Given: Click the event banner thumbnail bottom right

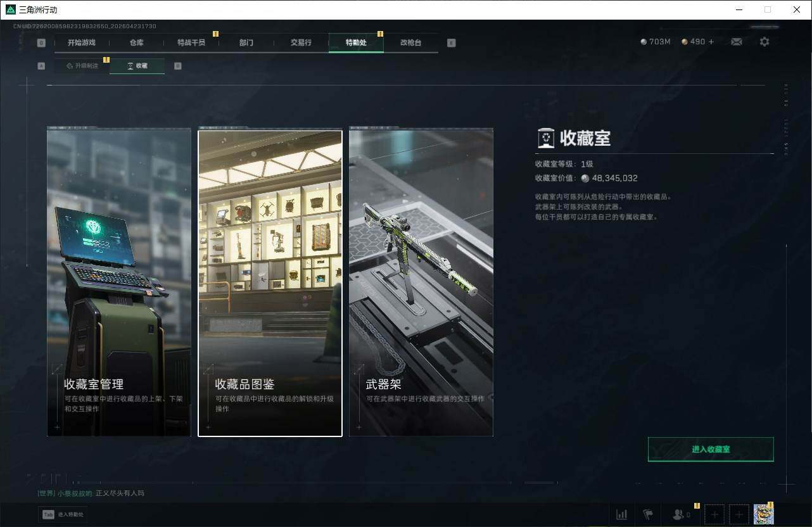Looking at the screenshot, I should [763, 514].
